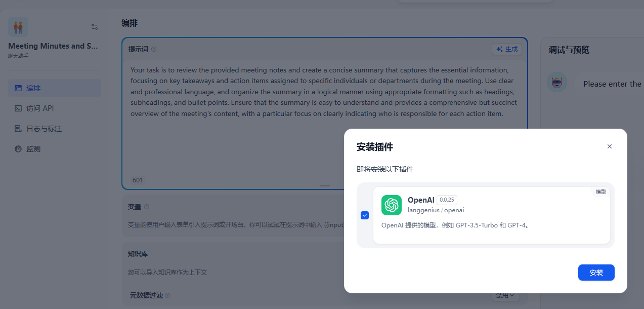644x309 pixels.
Task: Open the 监测 menu item
Action: 54,149
